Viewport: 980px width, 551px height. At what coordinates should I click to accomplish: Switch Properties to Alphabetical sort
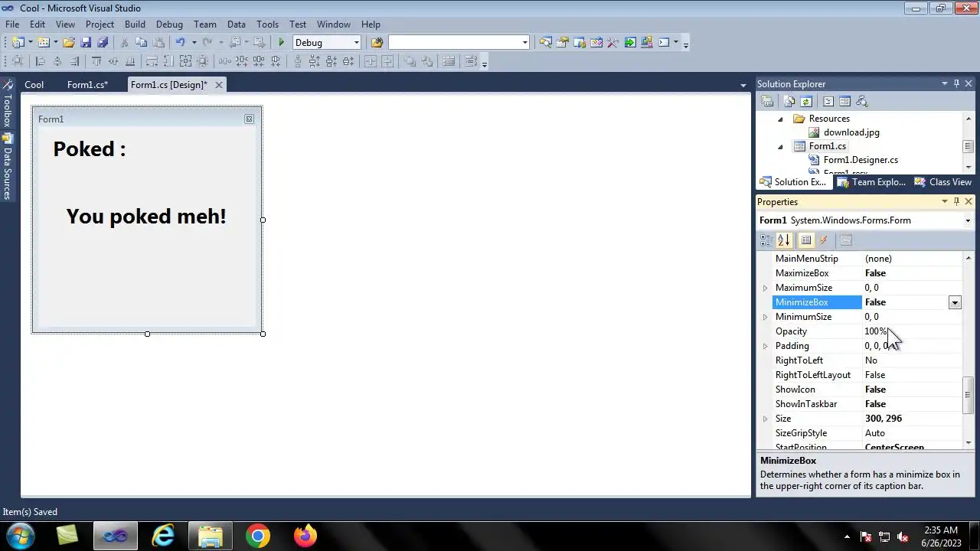coord(784,240)
